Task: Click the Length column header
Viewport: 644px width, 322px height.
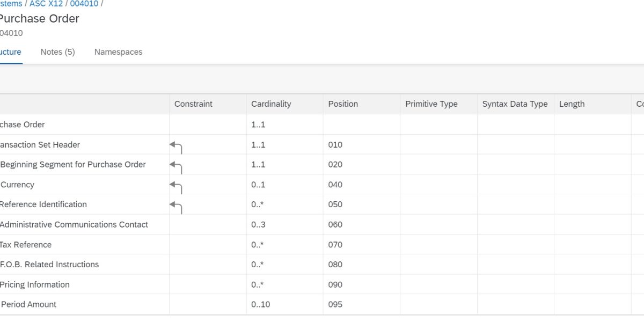Action: click(x=572, y=104)
